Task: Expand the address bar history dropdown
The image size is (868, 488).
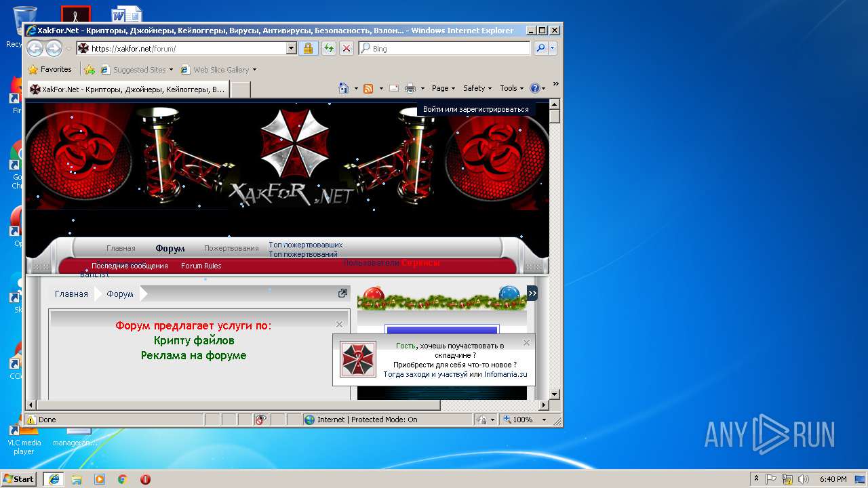Action: coord(292,48)
